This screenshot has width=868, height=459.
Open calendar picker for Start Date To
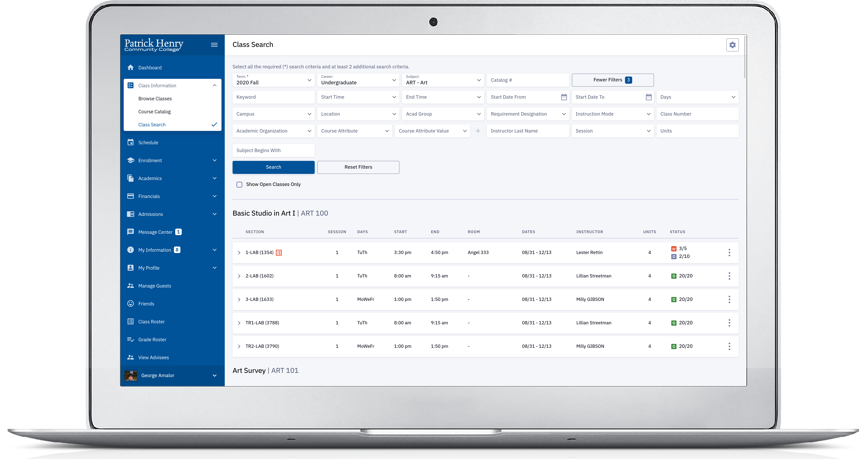click(x=648, y=97)
